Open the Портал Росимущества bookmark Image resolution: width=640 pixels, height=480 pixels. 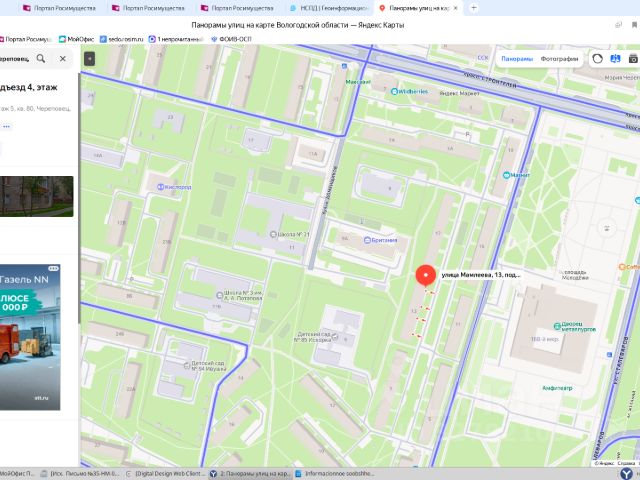coord(26,39)
